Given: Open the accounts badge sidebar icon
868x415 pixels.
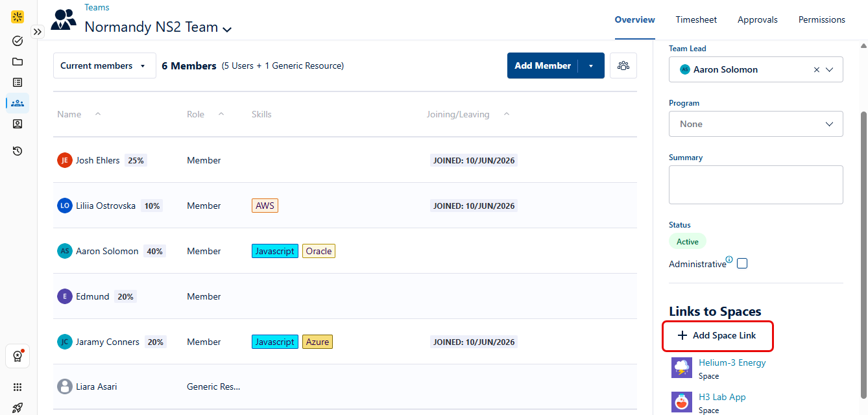Looking at the screenshot, I should coord(18,124).
